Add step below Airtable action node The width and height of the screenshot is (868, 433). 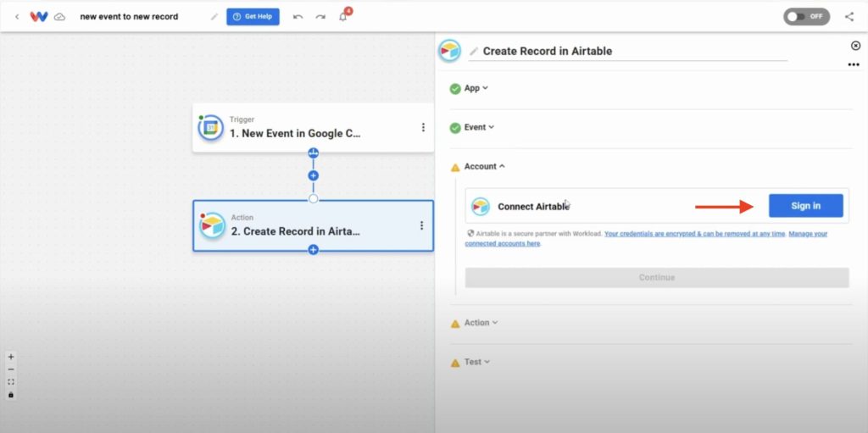pyautogui.click(x=314, y=250)
